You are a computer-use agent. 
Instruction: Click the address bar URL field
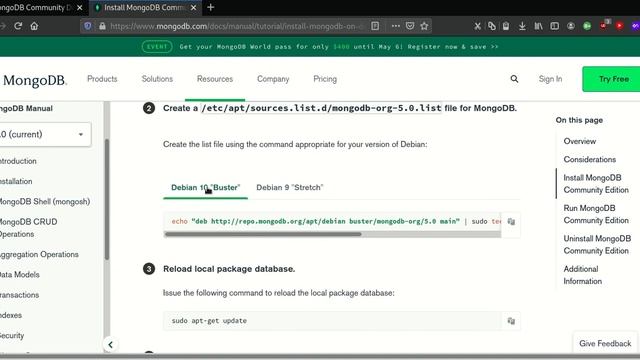[x=237, y=26]
